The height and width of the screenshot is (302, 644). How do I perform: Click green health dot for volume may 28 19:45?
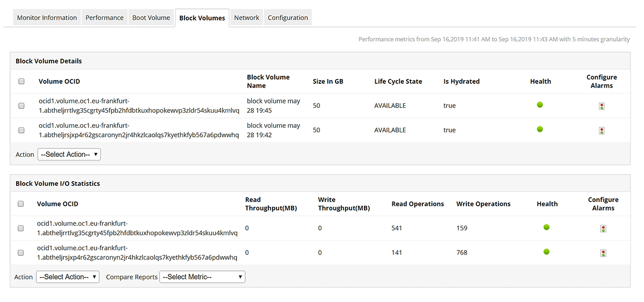pos(540,105)
